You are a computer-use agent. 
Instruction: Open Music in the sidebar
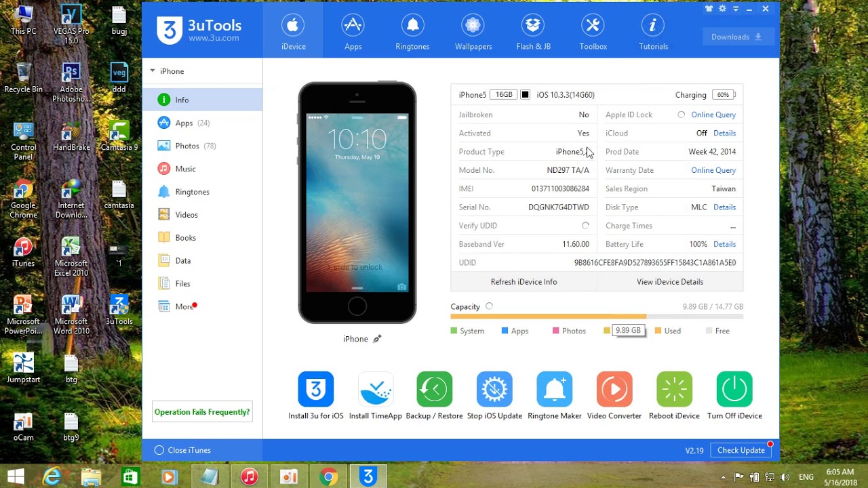202,169
